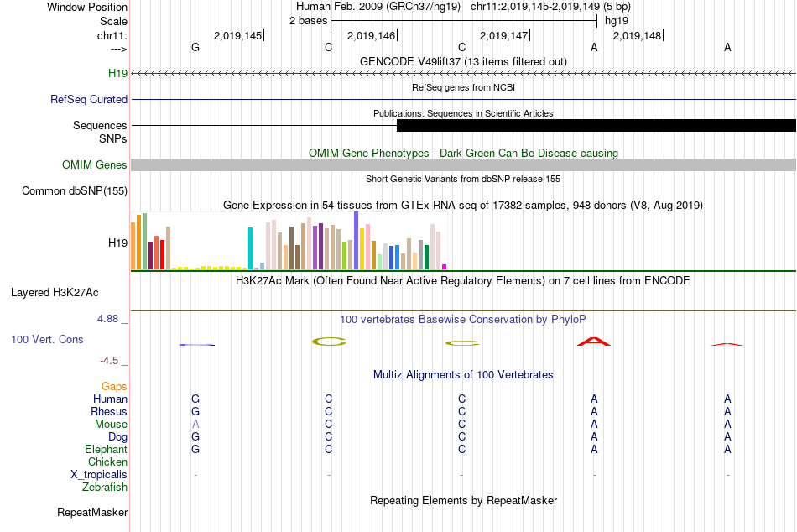The image size is (797, 532).
Task: Click the teal bar in the GTEx chart
Action: point(250,248)
